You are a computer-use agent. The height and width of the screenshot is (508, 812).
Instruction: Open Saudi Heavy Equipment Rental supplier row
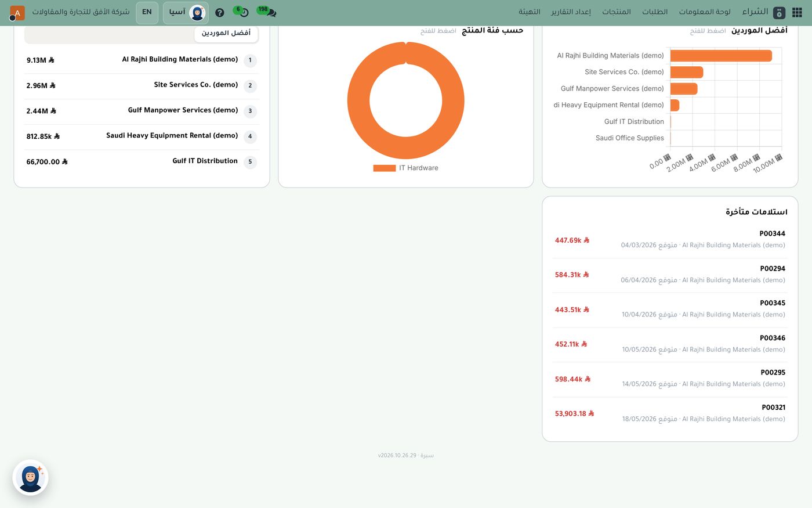(x=142, y=136)
